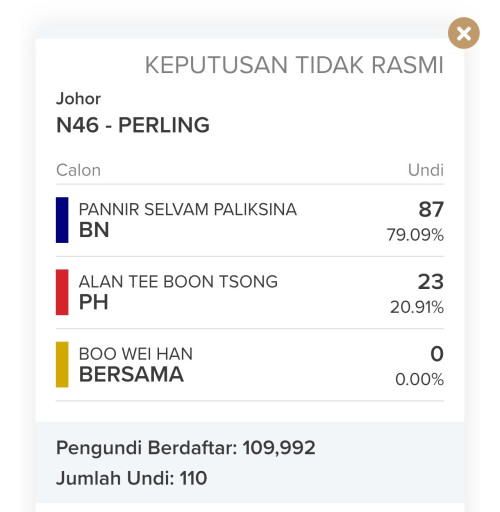Click the N46 - PERLING constituency title
Viewport: 500px width, 512px height.
coord(133,125)
